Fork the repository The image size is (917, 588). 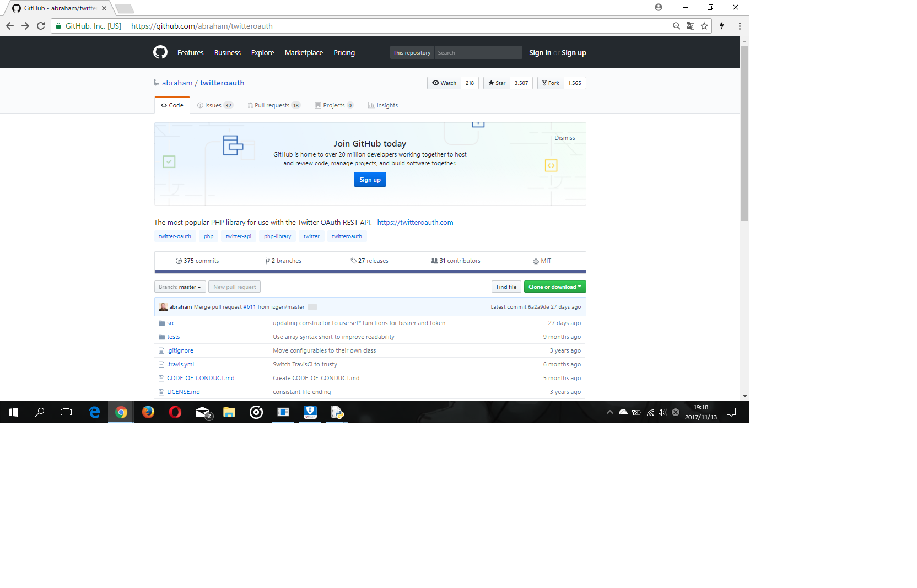click(x=549, y=83)
